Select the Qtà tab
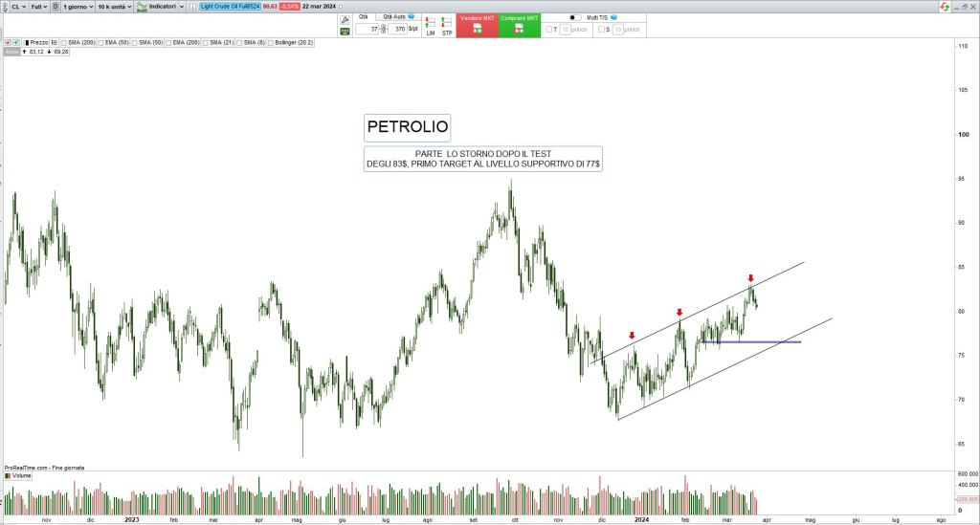The image size is (980, 525). point(364,17)
